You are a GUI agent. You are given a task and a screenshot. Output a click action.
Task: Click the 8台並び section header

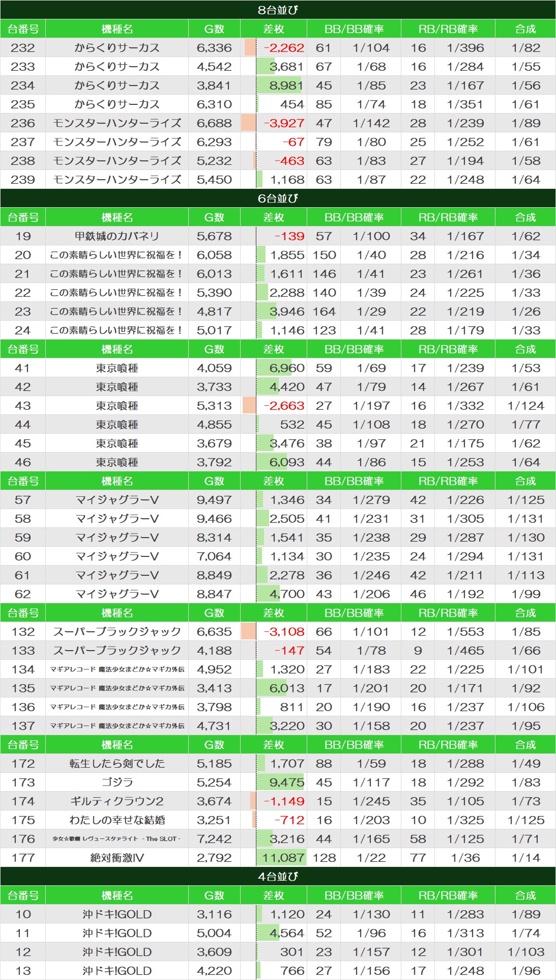point(278,10)
